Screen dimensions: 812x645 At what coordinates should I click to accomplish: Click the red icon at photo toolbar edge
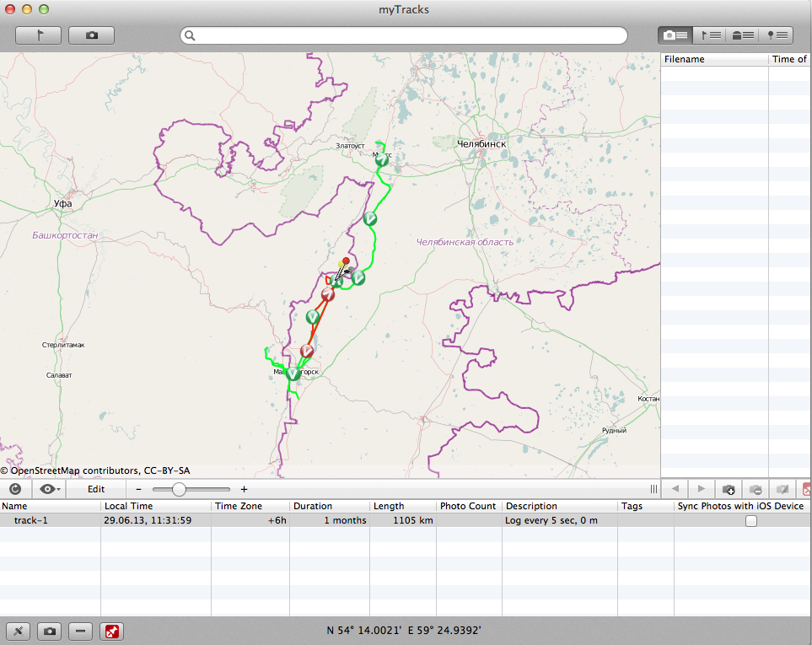[x=806, y=489]
